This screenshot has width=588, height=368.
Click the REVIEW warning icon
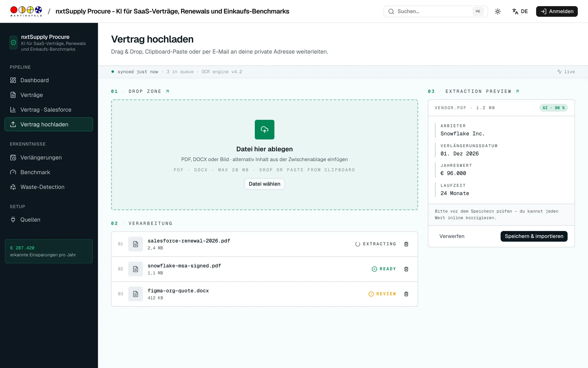click(371, 294)
